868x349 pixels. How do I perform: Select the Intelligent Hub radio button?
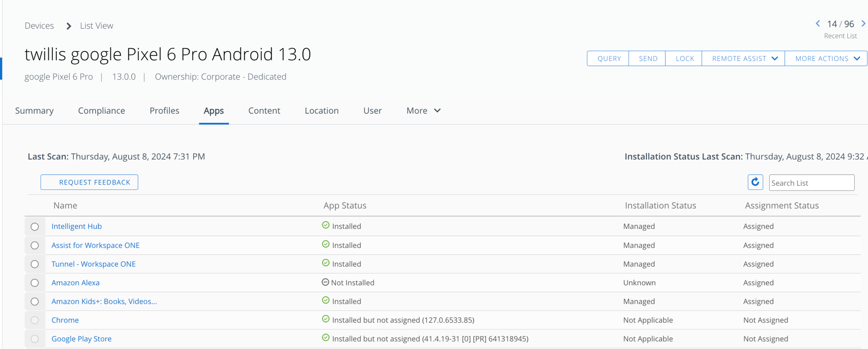point(35,227)
